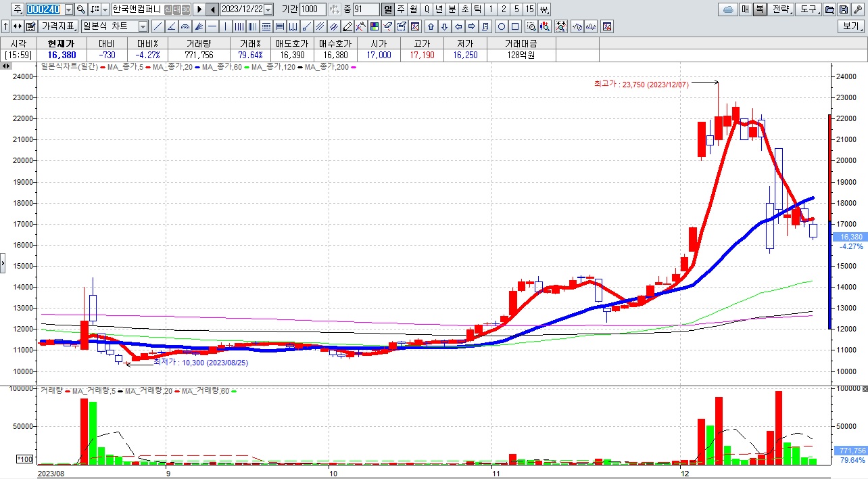The height and width of the screenshot is (479, 868).
Task: Select the vertical line tool
Action: pos(225,26)
